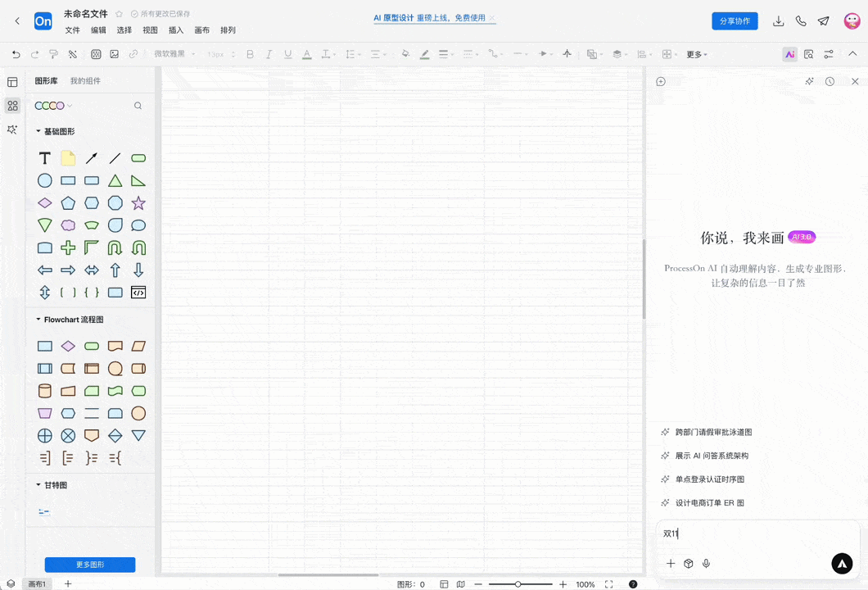Collapse the 甘特图 section
The image size is (868, 590).
click(38, 485)
